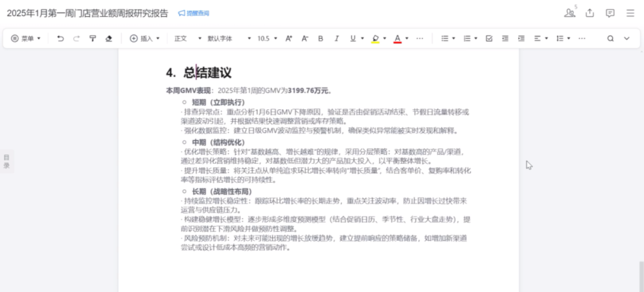Open the comments panel icon
Screen dimensions: 644x292
[x=611, y=13]
